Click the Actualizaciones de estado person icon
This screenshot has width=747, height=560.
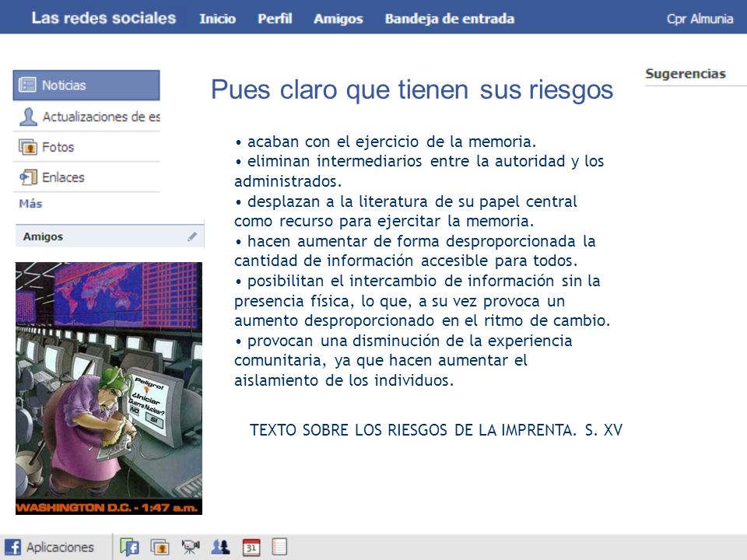28,117
